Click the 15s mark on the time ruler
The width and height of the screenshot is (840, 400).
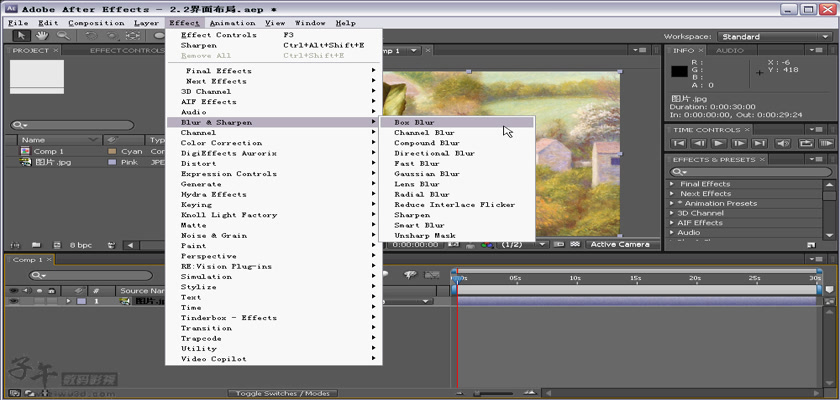coord(635,278)
